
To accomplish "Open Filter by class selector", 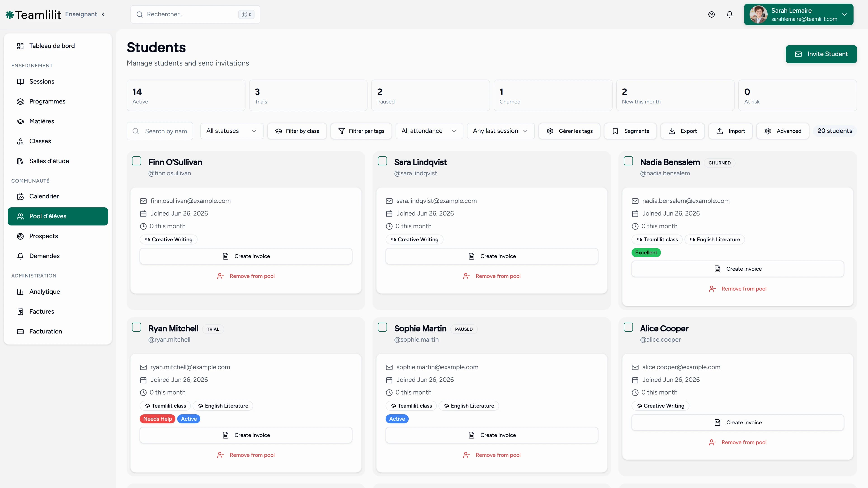I will [x=297, y=131].
